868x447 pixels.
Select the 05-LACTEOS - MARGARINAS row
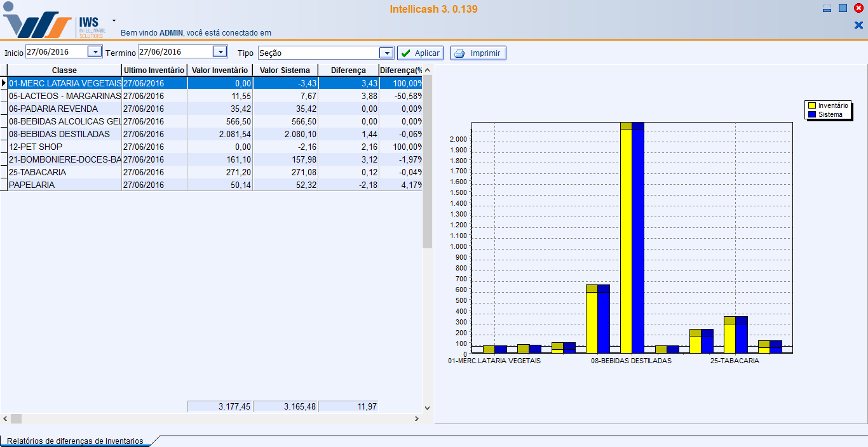(215, 96)
